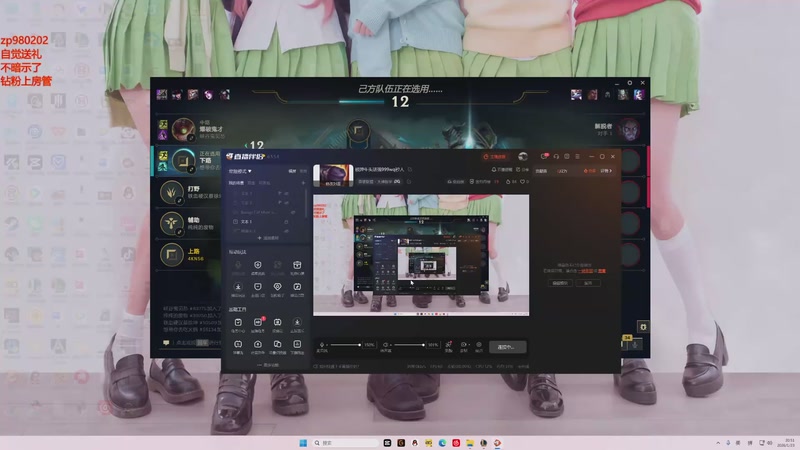Select the 我的场景 scenes tab
The height and width of the screenshot is (450, 800).
(236, 183)
